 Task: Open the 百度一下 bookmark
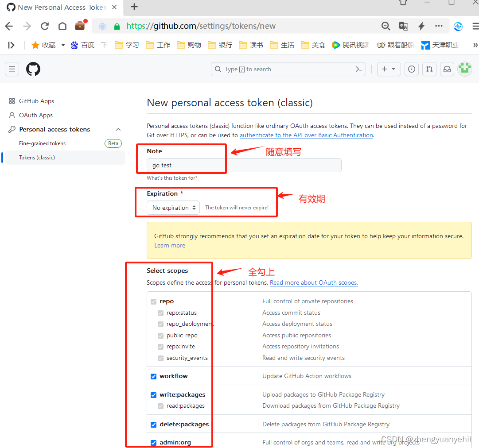[x=89, y=45]
